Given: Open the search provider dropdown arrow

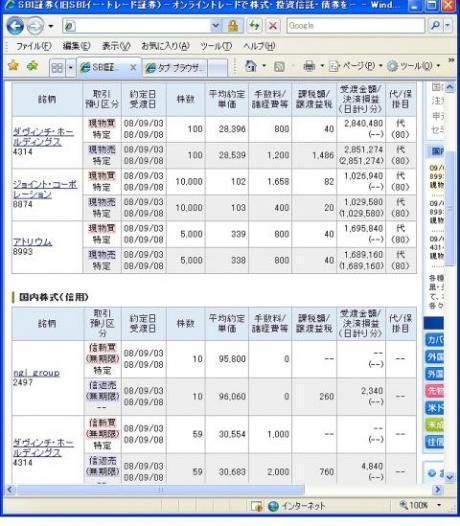Looking at the screenshot, I should click(x=448, y=25).
